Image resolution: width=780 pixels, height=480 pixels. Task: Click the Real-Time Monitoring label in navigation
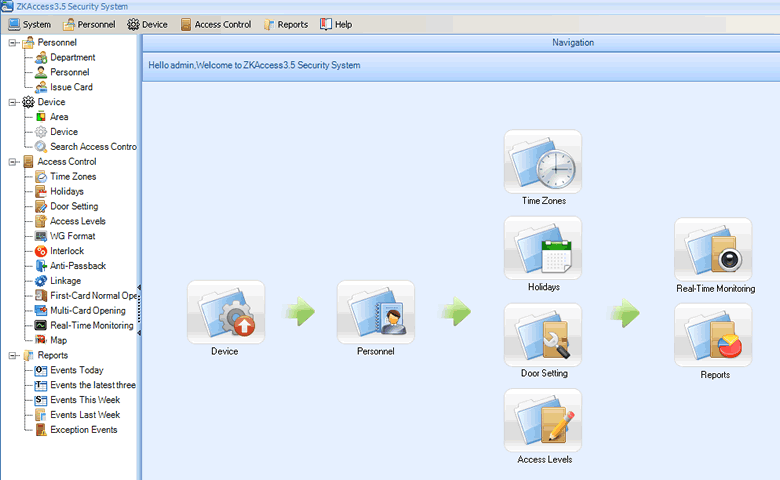(715, 288)
